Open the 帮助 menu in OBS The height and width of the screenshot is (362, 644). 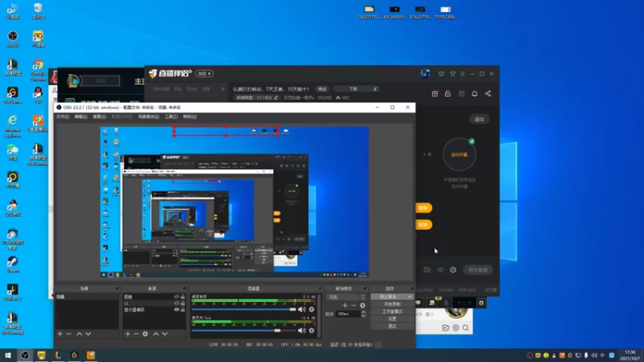click(x=190, y=117)
